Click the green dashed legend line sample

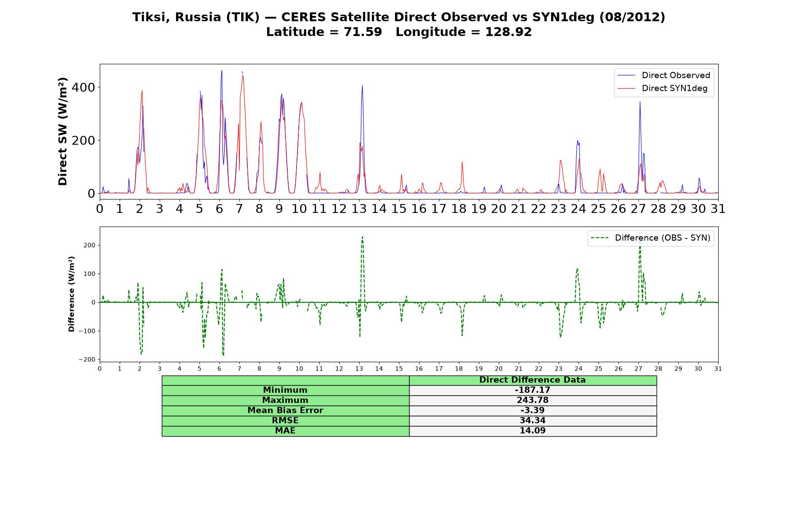point(600,238)
